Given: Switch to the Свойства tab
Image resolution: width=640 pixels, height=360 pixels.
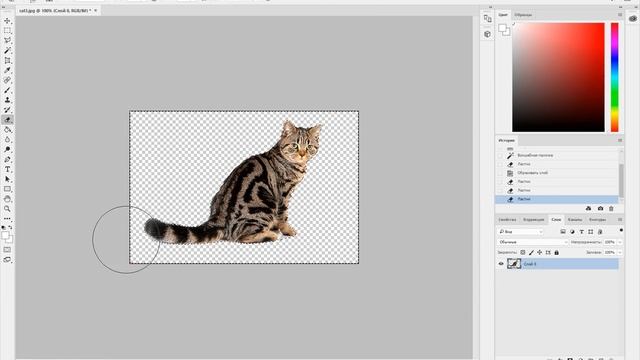Looking at the screenshot, I should click(x=507, y=220).
